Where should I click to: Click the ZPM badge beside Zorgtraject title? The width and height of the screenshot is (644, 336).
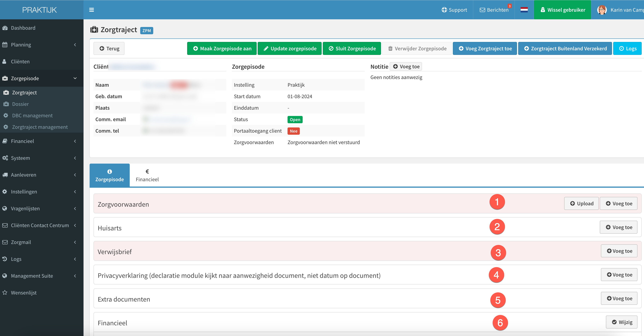pos(147,30)
